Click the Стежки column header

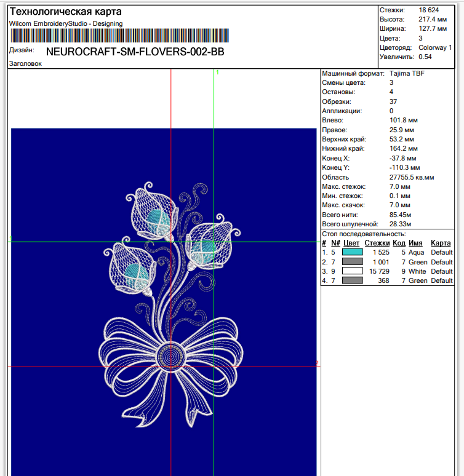[377, 243]
